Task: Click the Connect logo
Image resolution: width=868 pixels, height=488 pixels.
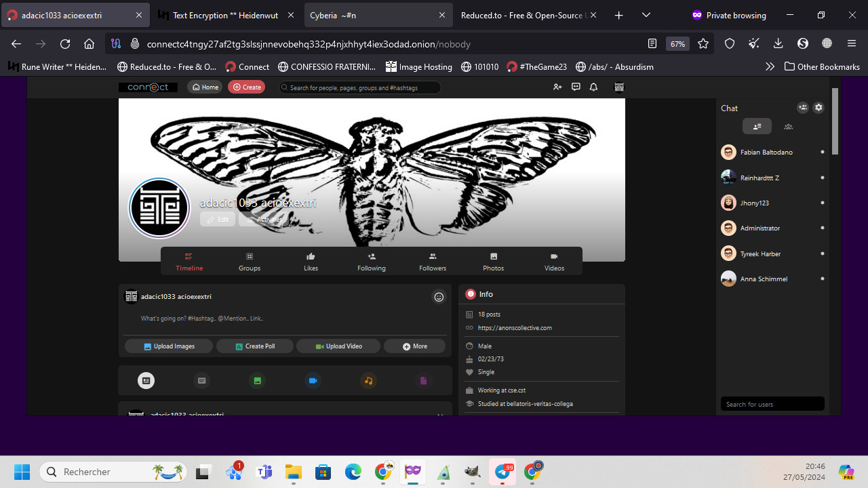Action: 148,87
